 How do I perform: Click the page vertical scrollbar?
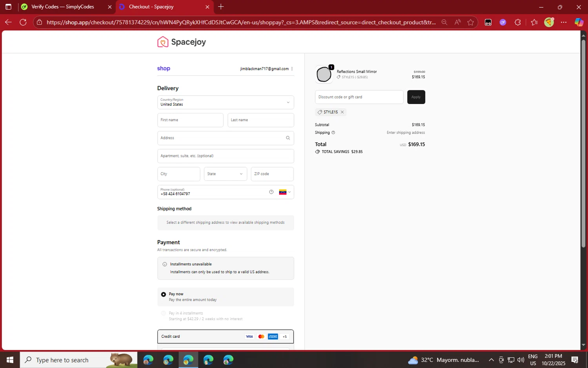[583, 143]
